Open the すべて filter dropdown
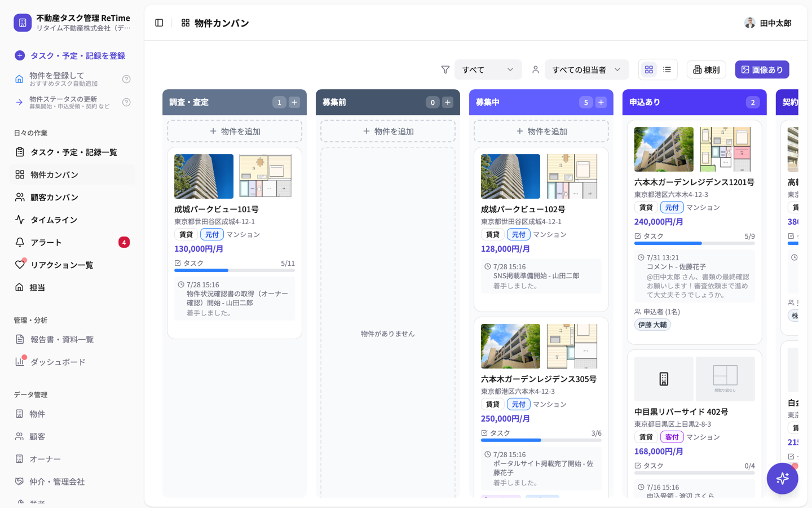 click(488, 70)
